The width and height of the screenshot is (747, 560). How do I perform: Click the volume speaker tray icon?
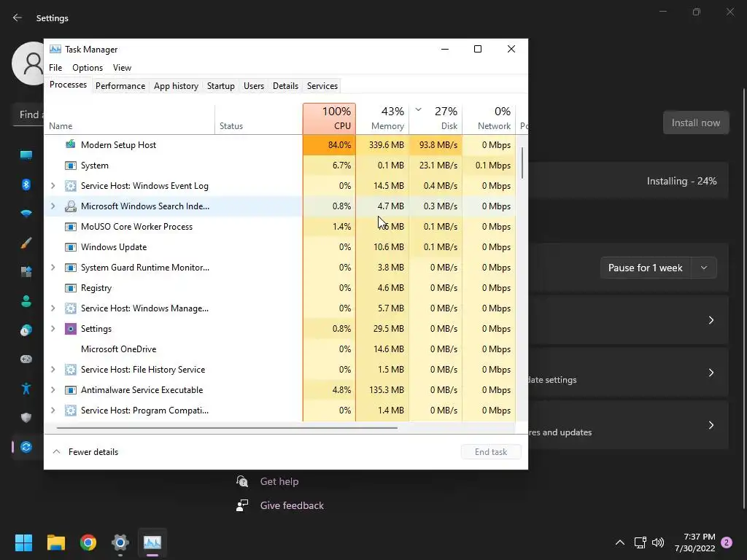pyautogui.click(x=658, y=542)
